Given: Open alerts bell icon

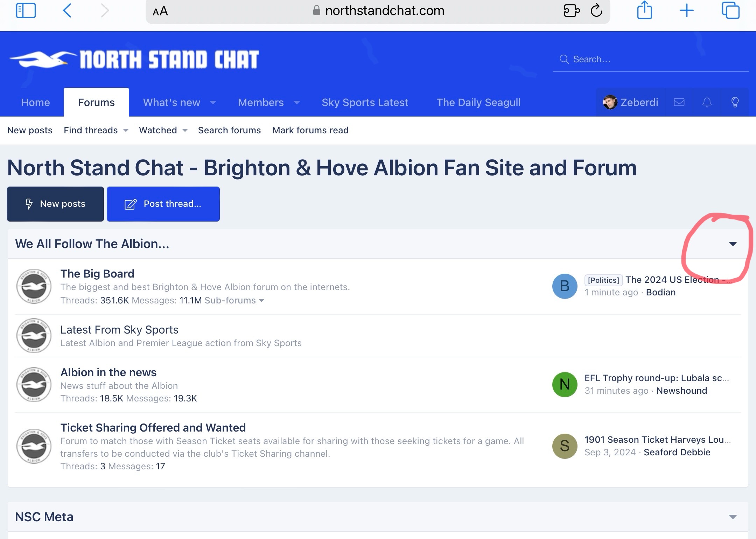Looking at the screenshot, I should (707, 102).
